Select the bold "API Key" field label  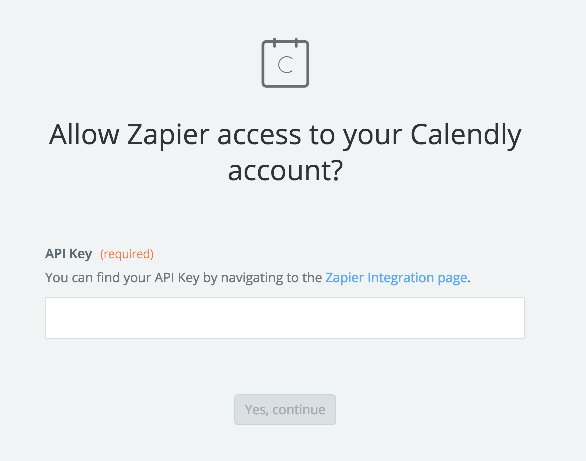[x=68, y=254]
